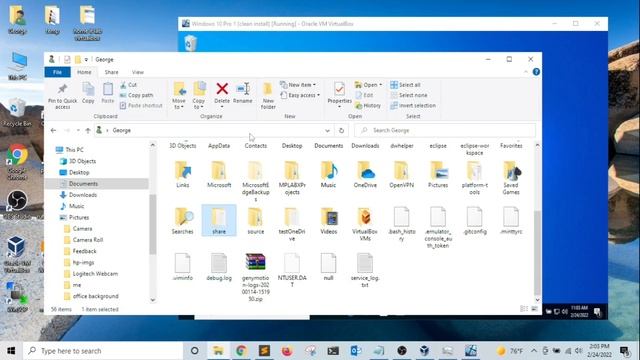Select the OneDrive folder icon
Screen dimensions: 640x360
coord(365,171)
